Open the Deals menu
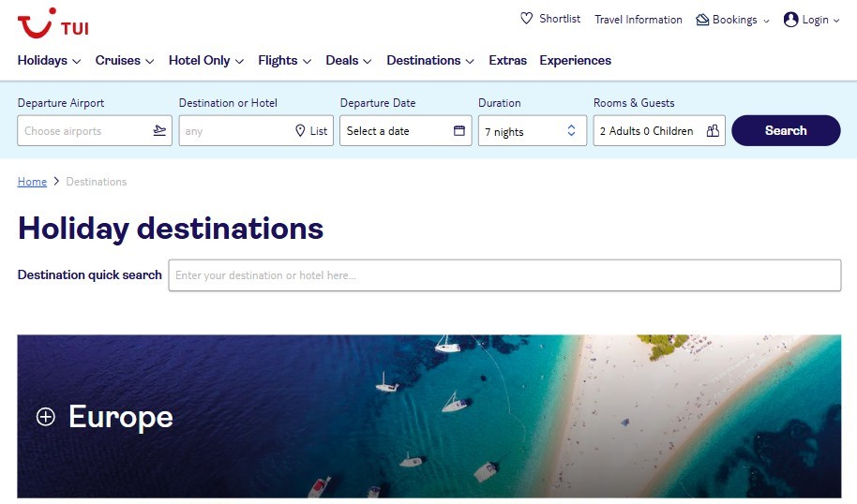This screenshot has height=504, width=857. pos(349,61)
